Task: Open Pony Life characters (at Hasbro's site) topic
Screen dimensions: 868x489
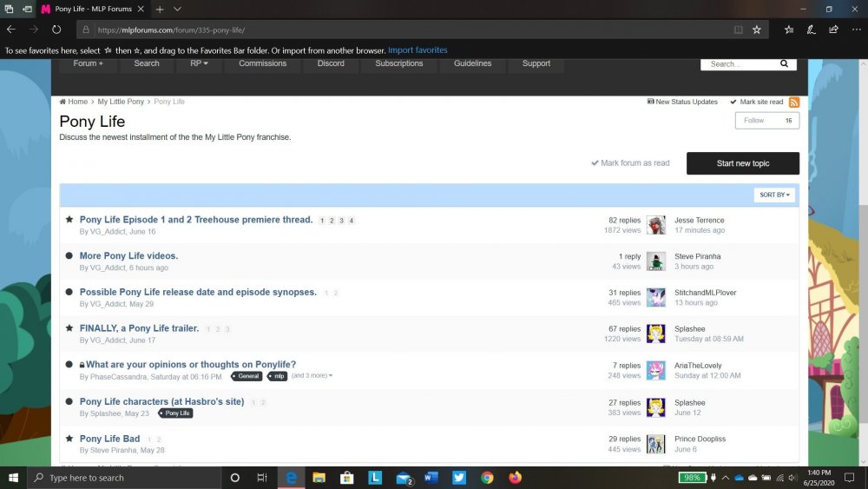Action: click(161, 401)
